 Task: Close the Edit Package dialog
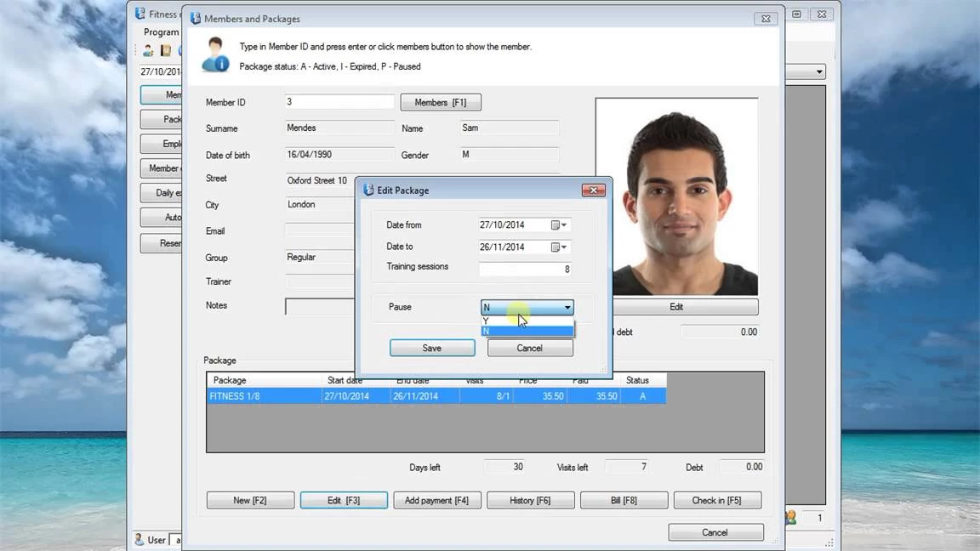tap(593, 190)
